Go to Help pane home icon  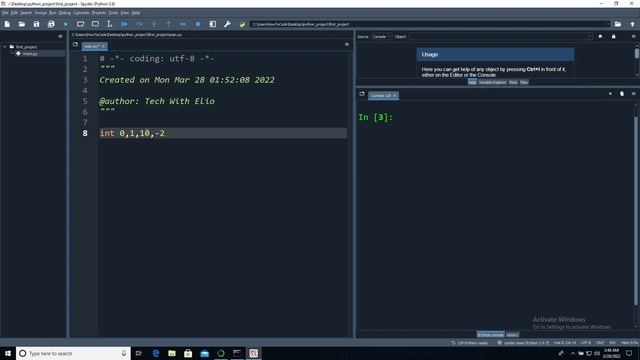[x=600, y=36]
